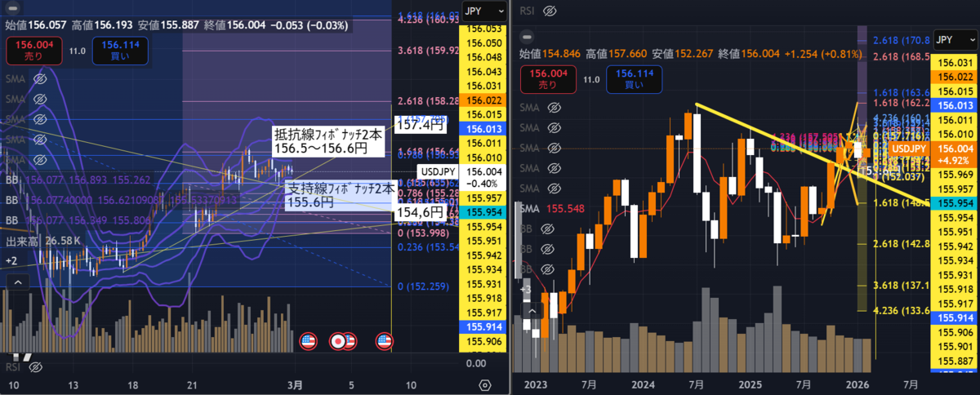The height and width of the screenshot is (395, 980).
Task: Open the leftmost US flag economic event icon
Action: [308, 340]
